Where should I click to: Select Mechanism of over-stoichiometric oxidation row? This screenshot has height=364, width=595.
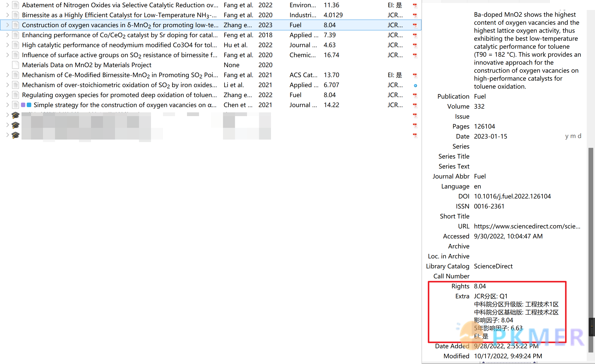click(119, 85)
